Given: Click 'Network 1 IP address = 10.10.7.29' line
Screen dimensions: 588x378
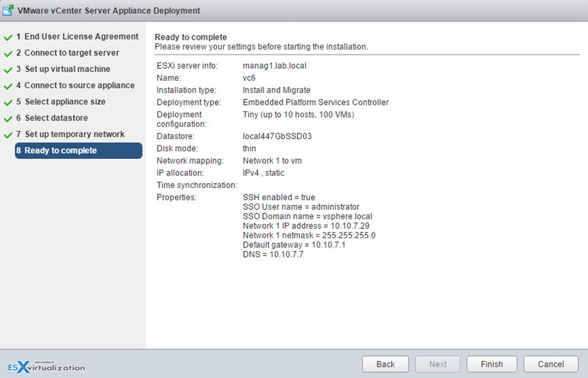Looking at the screenshot, I should (x=306, y=226).
